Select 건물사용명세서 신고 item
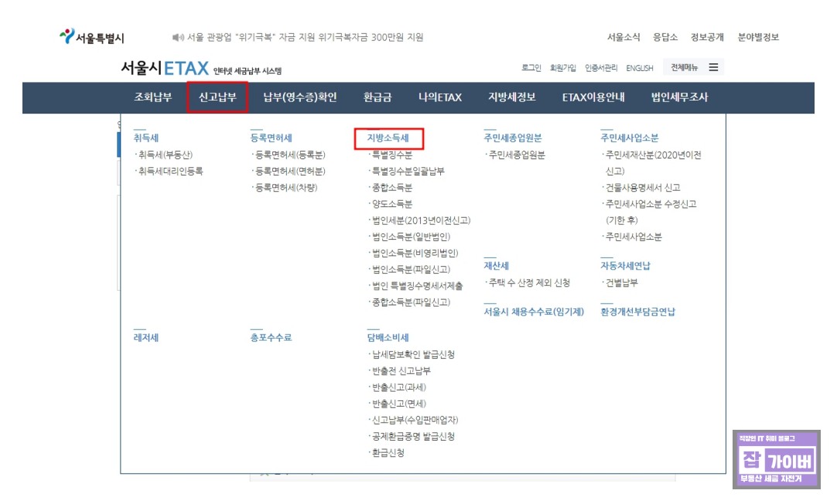 pyautogui.click(x=643, y=188)
